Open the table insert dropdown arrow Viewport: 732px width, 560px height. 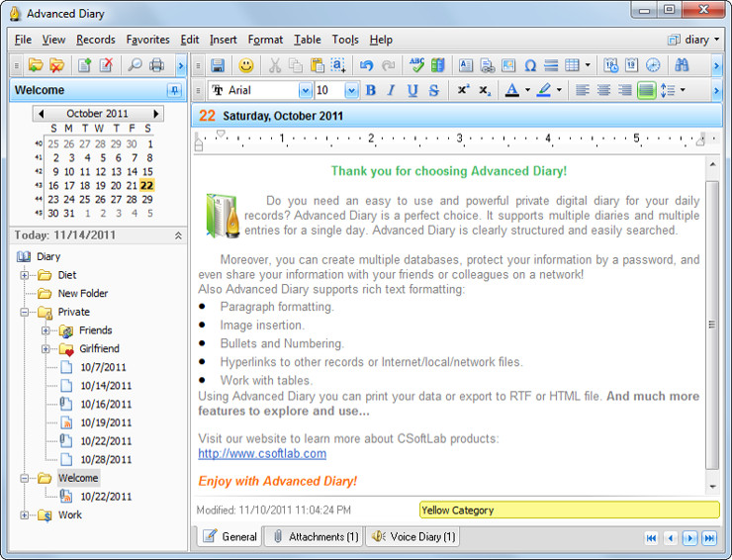[588, 65]
